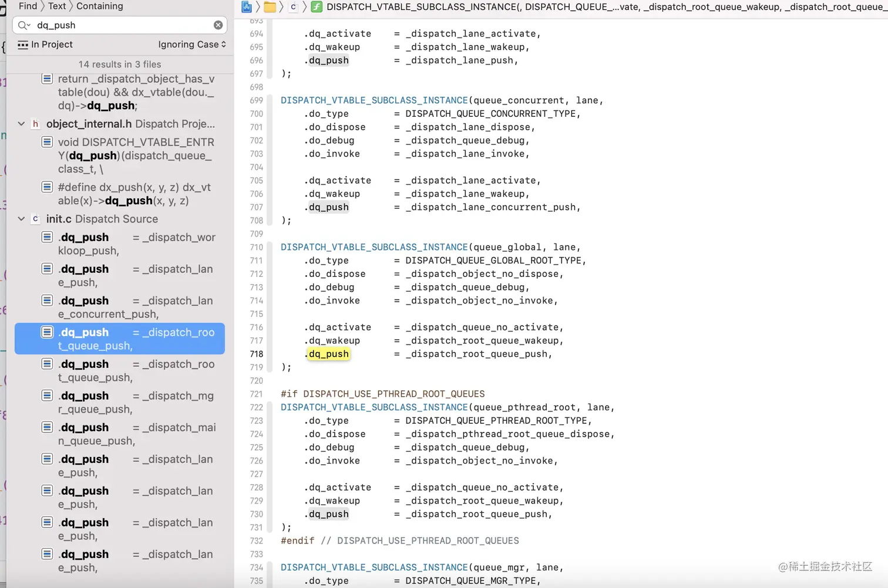This screenshot has height=588, width=888.
Task: Click the magnifier icon in the search field
Action: (x=24, y=25)
